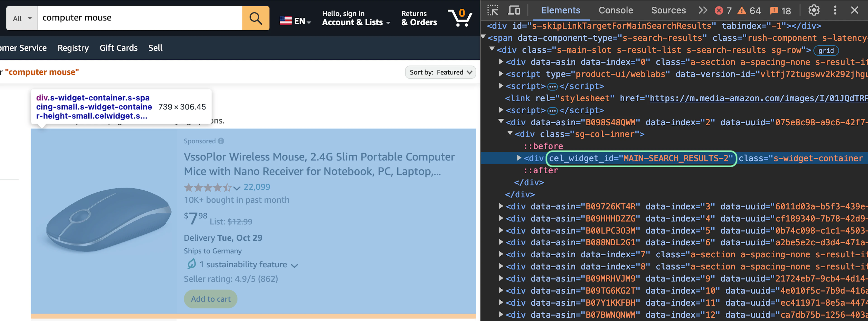This screenshot has height=321, width=868.
Task: Open the Sell nav link
Action: click(x=155, y=48)
